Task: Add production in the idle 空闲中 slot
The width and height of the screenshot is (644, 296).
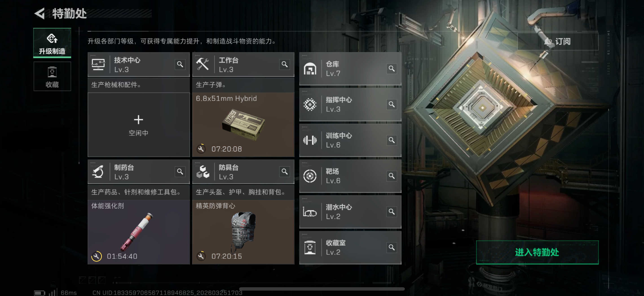Action: tap(139, 124)
